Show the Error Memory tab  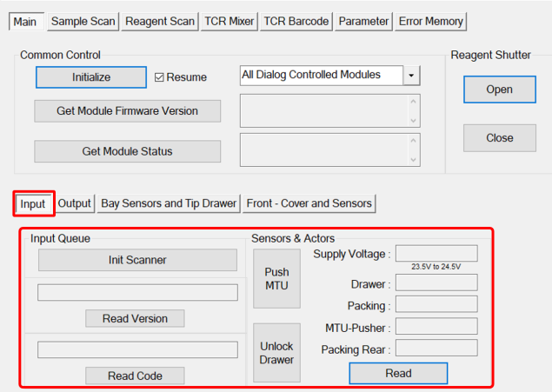pyautogui.click(x=431, y=21)
